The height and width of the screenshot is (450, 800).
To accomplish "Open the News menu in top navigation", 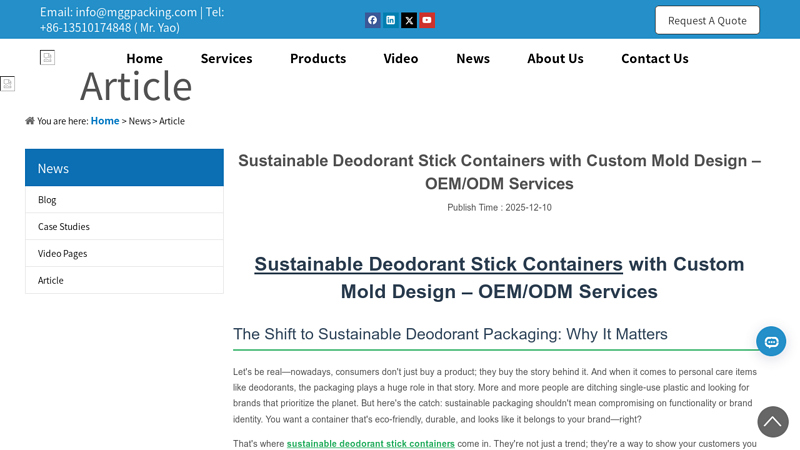I will pyautogui.click(x=473, y=59).
